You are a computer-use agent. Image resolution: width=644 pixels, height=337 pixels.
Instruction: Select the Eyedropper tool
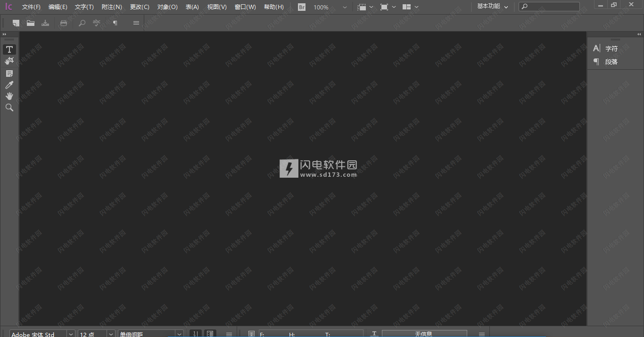(9, 85)
